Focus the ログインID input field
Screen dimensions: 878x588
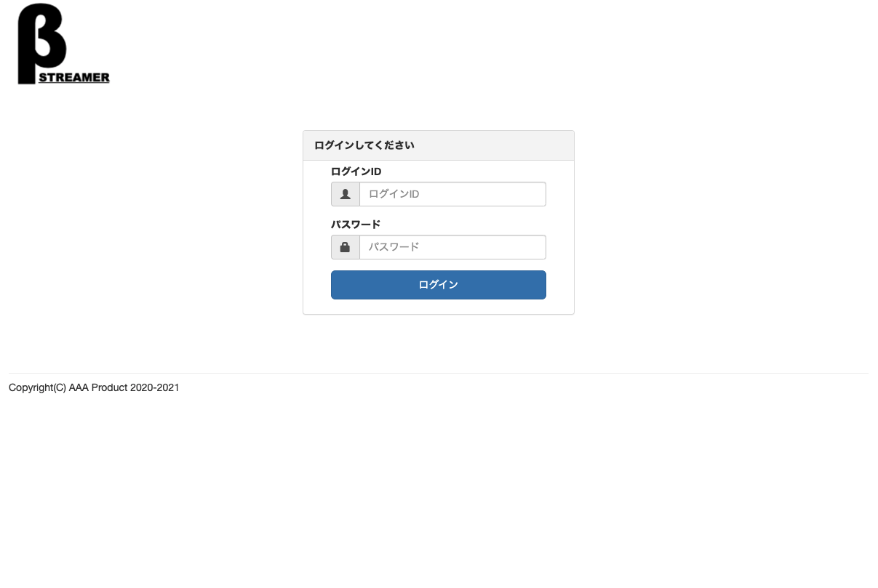point(452,194)
